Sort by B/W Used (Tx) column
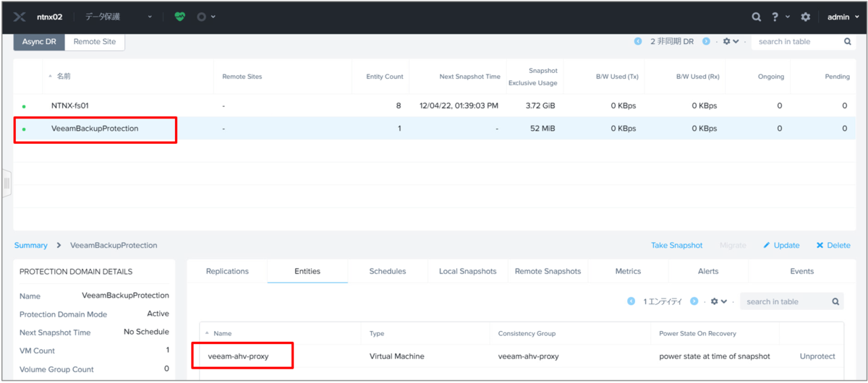868x383 pixels. pos(617,77)
